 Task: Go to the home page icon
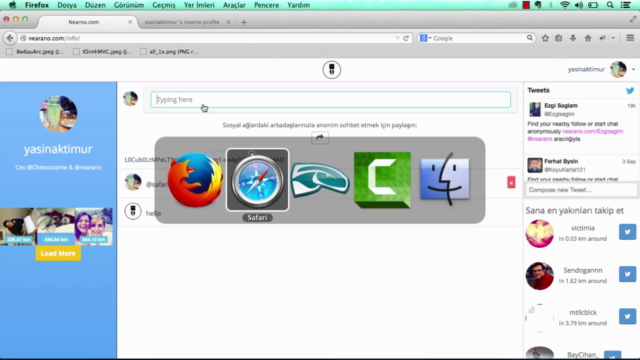pyautogui.click(x=588, y=38)
